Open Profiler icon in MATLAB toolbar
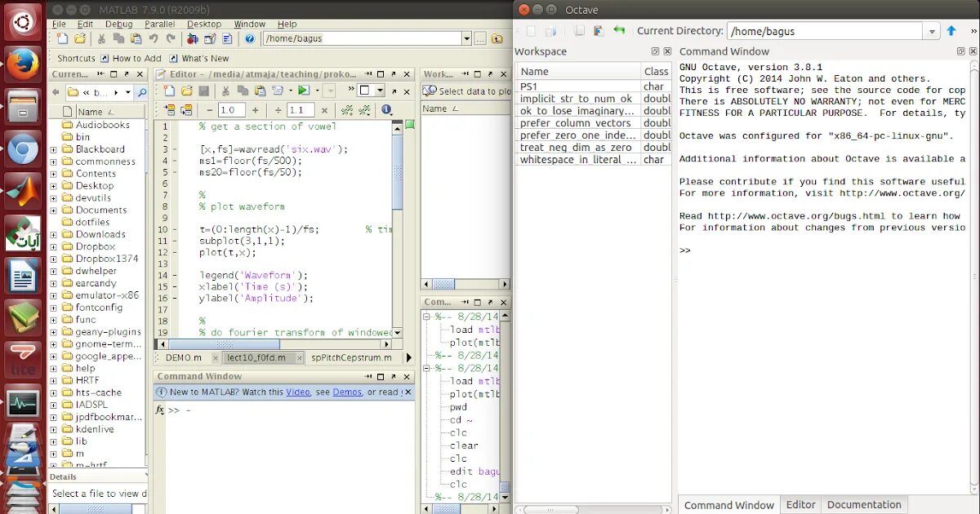This screenshot has width=980, height=514. [x=226, y=38]
